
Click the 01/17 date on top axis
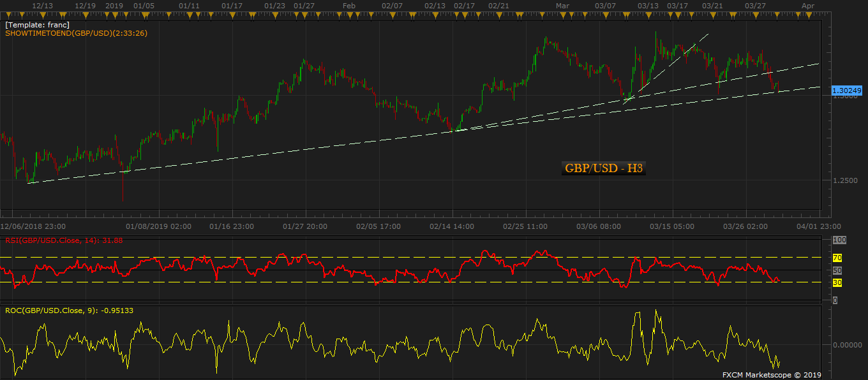[x=232, y=5]
